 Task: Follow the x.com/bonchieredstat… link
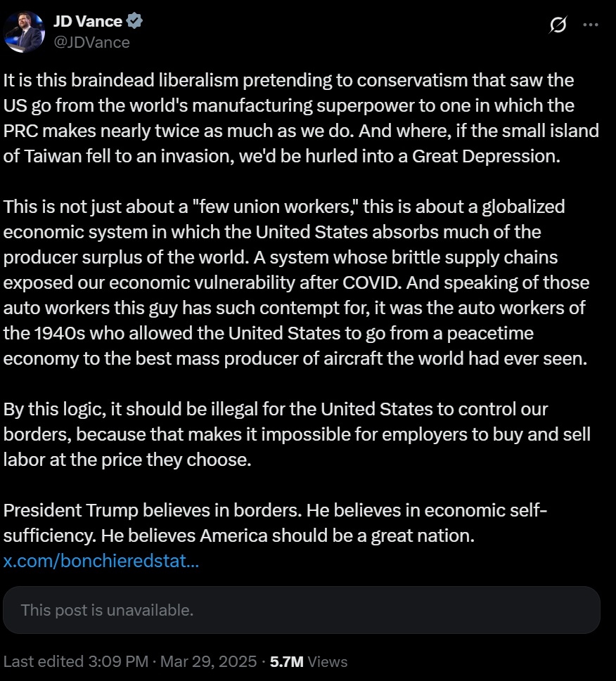click(x=101, y=561)
